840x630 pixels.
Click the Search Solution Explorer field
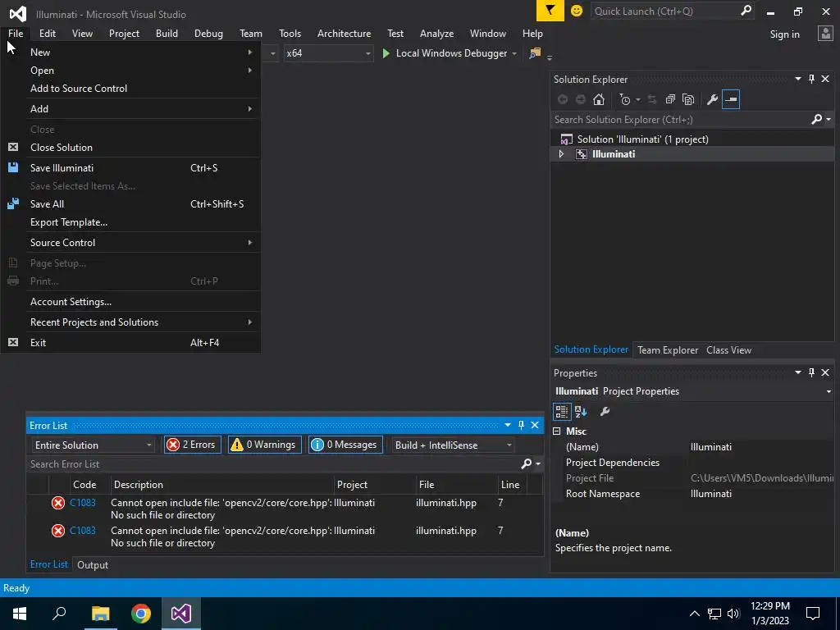point(680,120)
